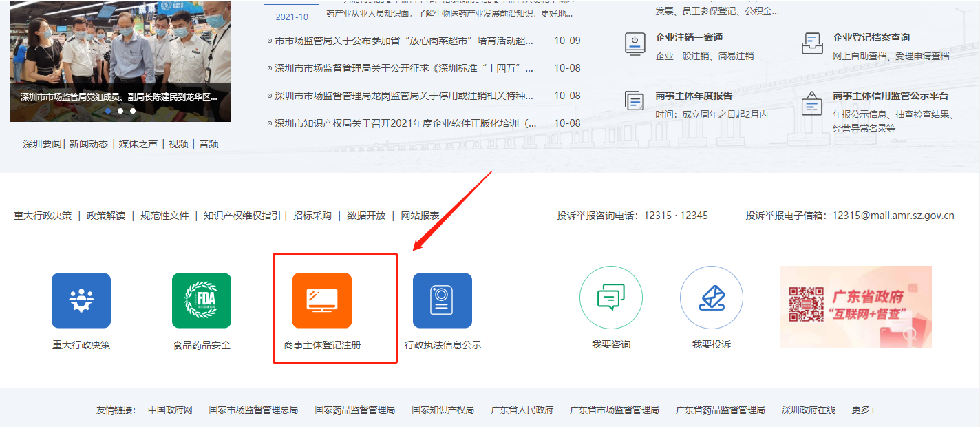Screen dimensions: 980x427
Task: Open the 中国政府网 friendly link
Action: 168,409
